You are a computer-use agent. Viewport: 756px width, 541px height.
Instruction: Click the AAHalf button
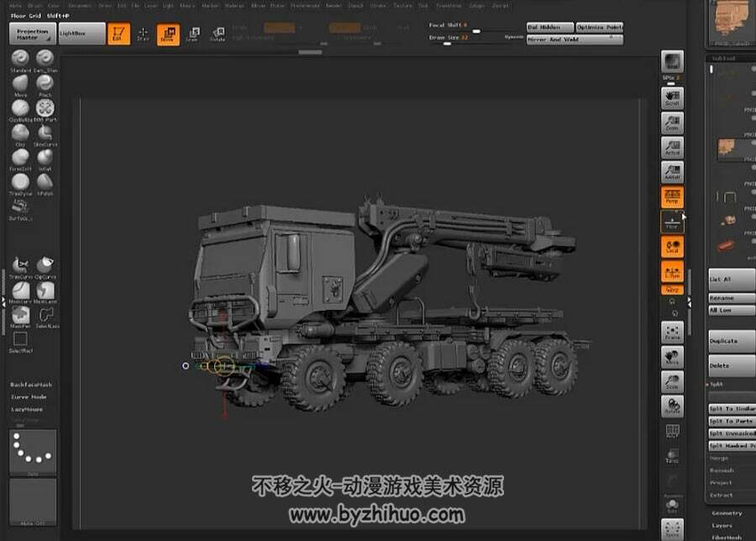point(672,171)
